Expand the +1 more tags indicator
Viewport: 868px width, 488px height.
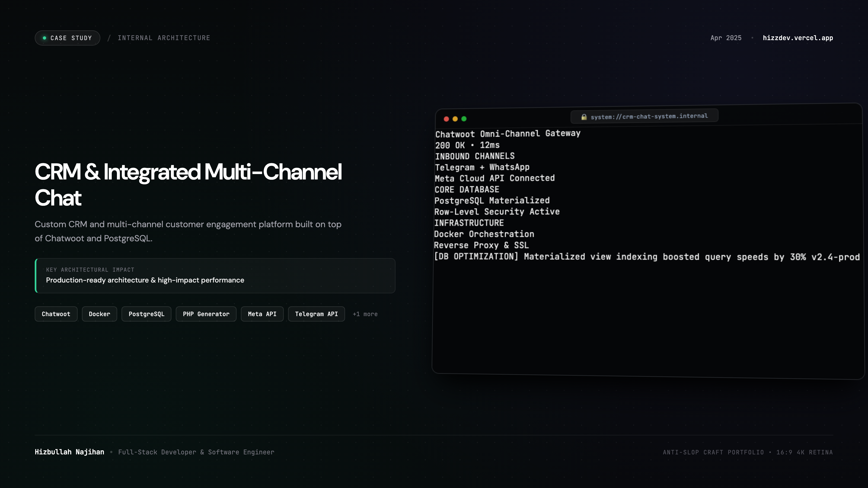pos(365,314)
